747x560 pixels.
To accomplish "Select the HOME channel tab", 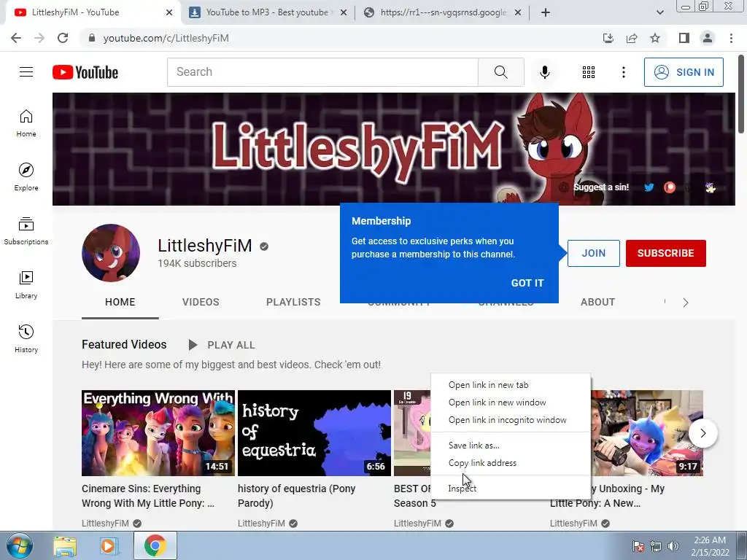I will click(120, 302).
